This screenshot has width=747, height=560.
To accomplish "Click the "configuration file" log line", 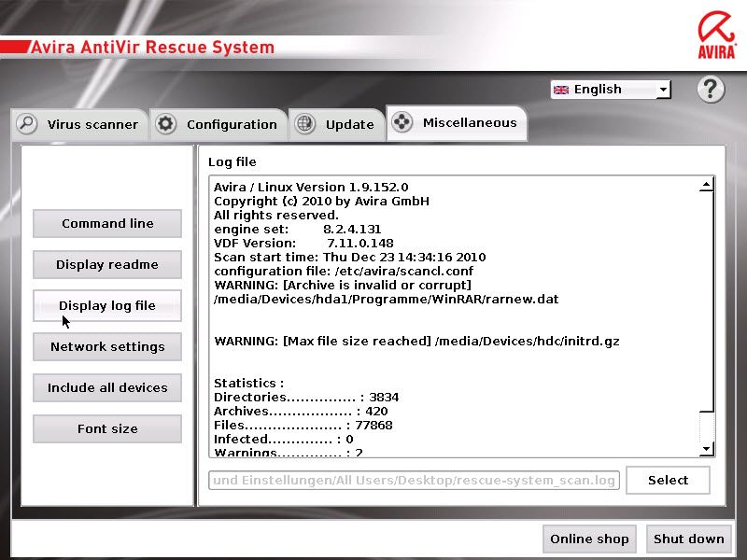I will click(344, 271).
